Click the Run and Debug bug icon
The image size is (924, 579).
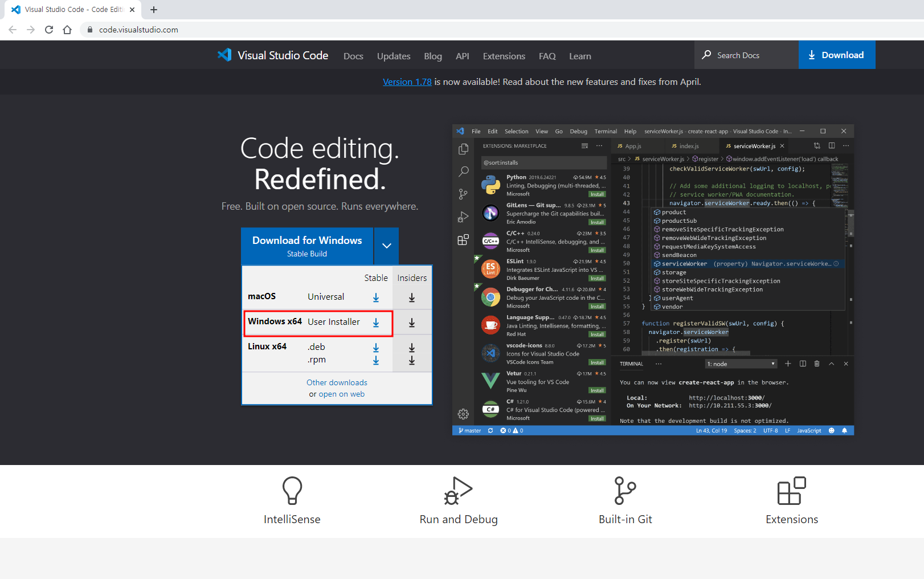pos(459,491)
